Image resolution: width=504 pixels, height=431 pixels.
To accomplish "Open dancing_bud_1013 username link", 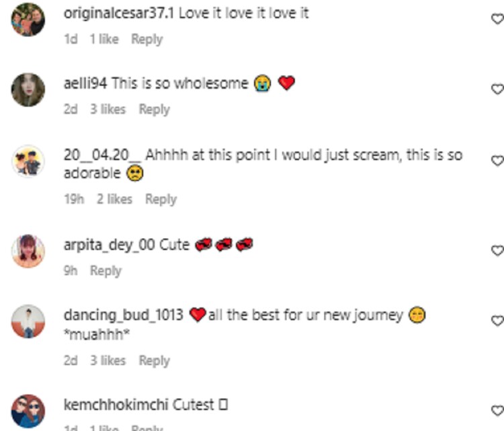I will coord(123,315).
